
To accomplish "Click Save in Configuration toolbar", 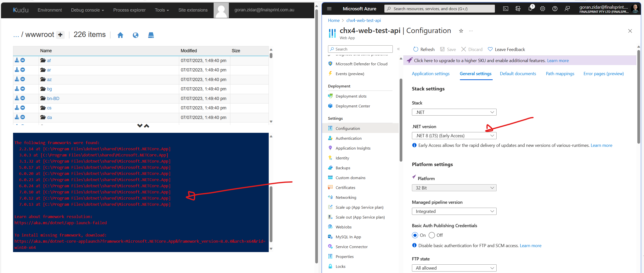I will [x=448, y=50].
